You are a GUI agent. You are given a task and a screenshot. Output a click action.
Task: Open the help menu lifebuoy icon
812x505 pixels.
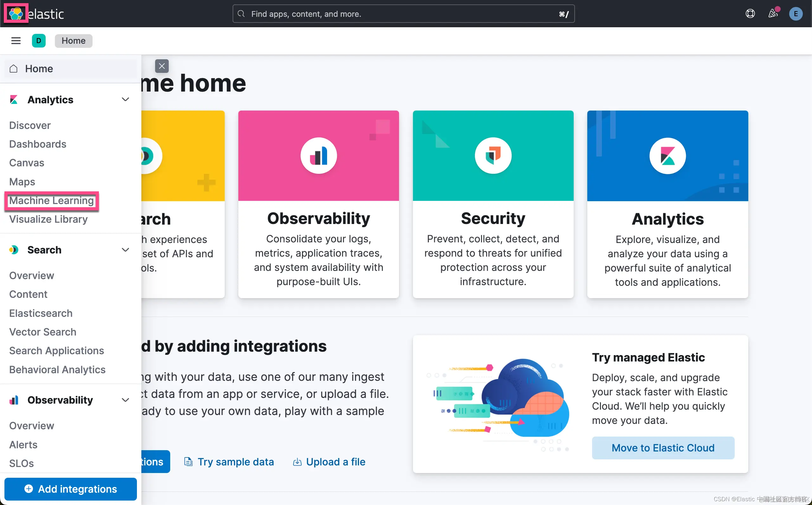coord(750,14)
